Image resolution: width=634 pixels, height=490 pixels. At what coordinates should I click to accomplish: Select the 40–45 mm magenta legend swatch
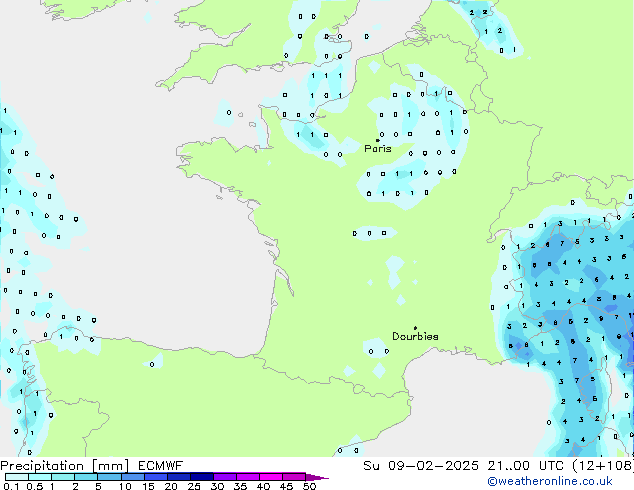(x=271, y=477)
